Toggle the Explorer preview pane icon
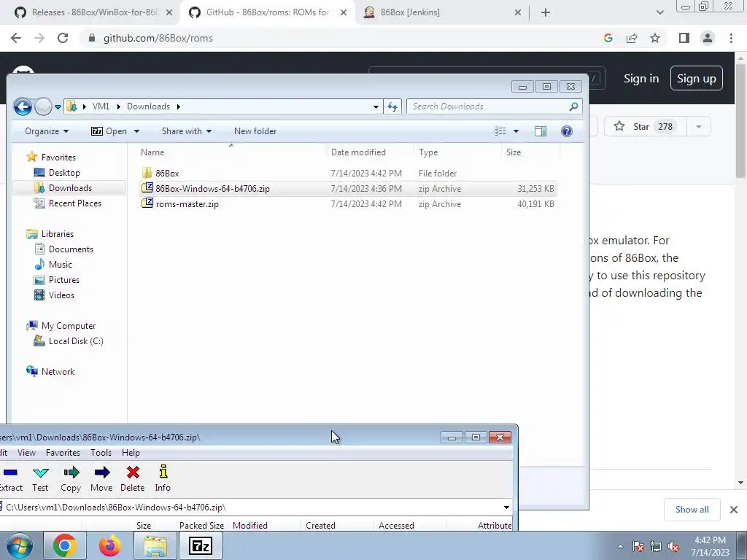 click(x=541, y=131)
